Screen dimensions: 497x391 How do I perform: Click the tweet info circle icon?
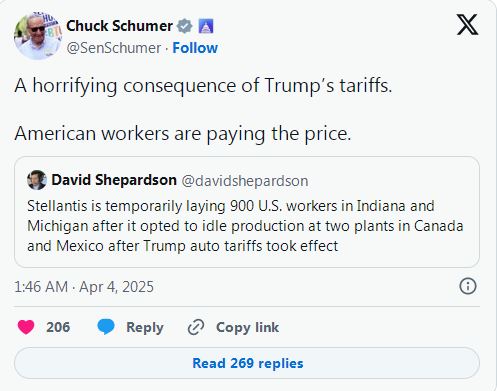[x=468, y=286]
